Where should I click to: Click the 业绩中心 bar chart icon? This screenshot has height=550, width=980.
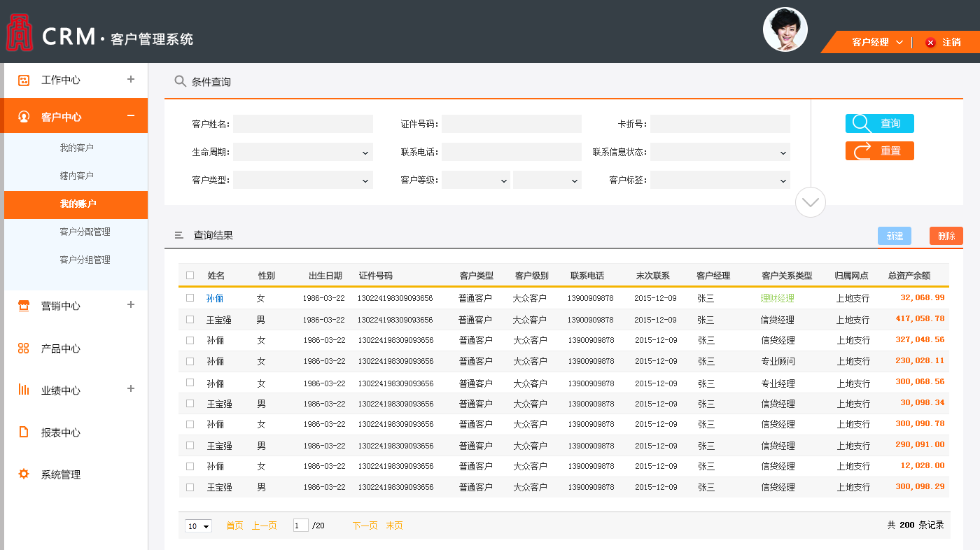[x=24, y=390]
